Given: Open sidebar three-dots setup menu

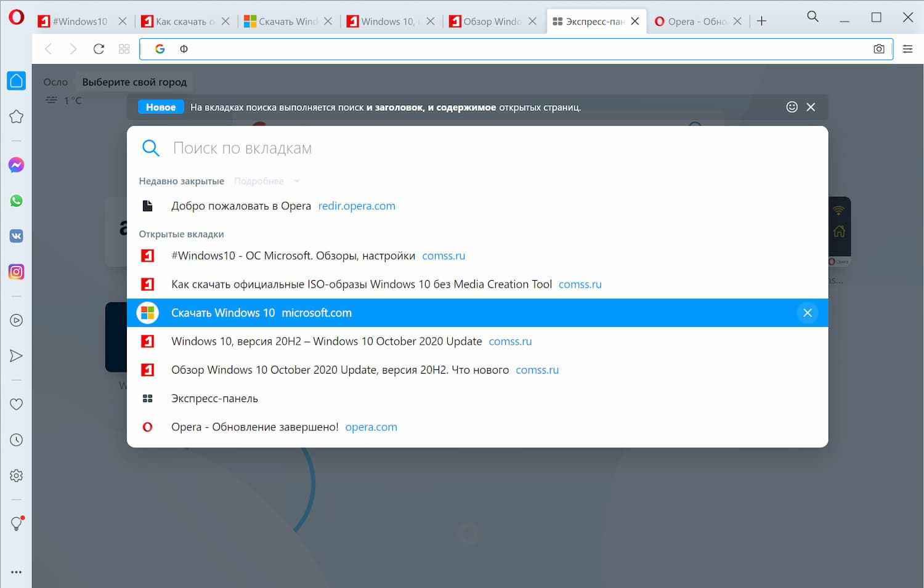Looking at the screenshot, I should click(x=17, y=572).
